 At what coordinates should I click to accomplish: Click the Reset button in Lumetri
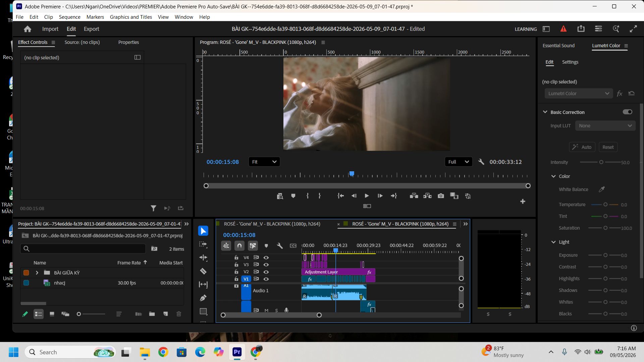(x=608, y=147)
